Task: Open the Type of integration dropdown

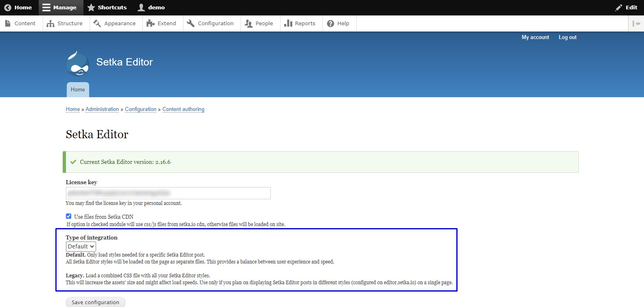Action: point(81,246)
